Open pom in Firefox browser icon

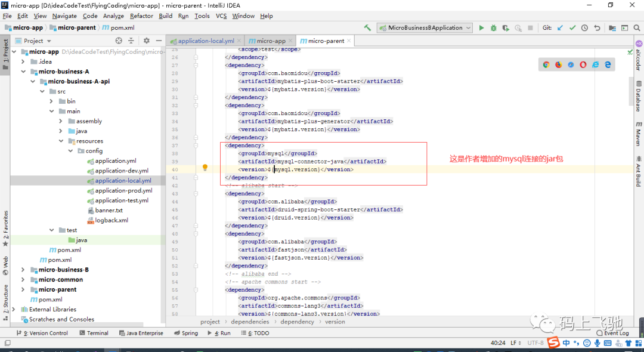(558, 64)
